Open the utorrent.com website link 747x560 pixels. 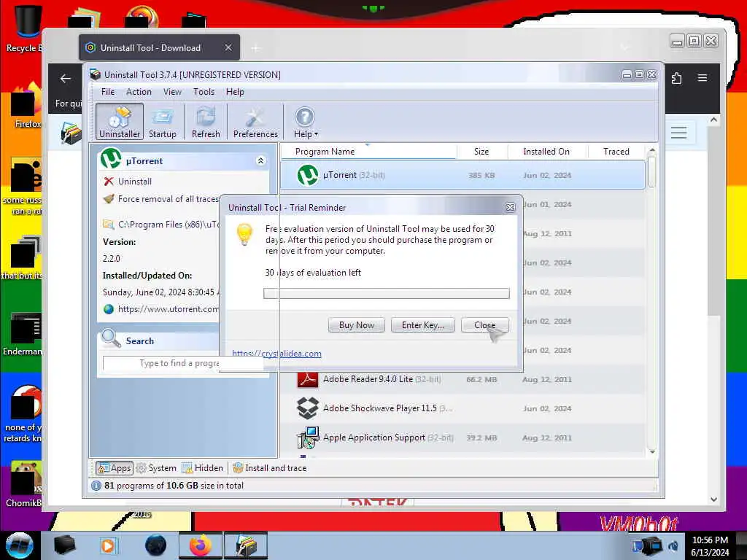pyautogui.click(x=169, y=309)
